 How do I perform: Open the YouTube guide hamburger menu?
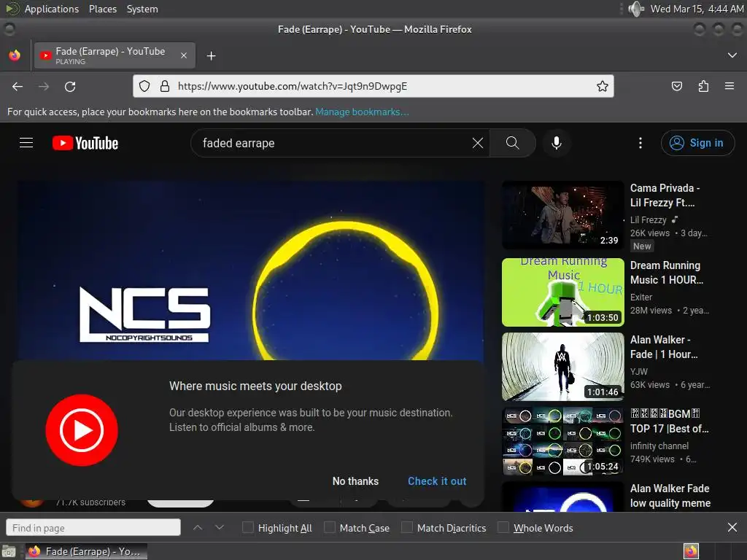(26, 143)
